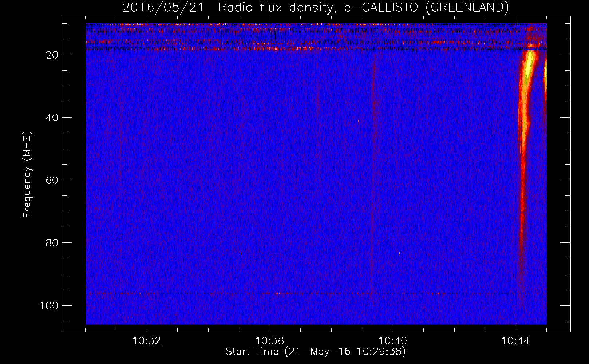The width and height of the screenshot is (589, 364).
Task: Click the 40 MHz frequency tick label
Action: (x=52, y=118)
